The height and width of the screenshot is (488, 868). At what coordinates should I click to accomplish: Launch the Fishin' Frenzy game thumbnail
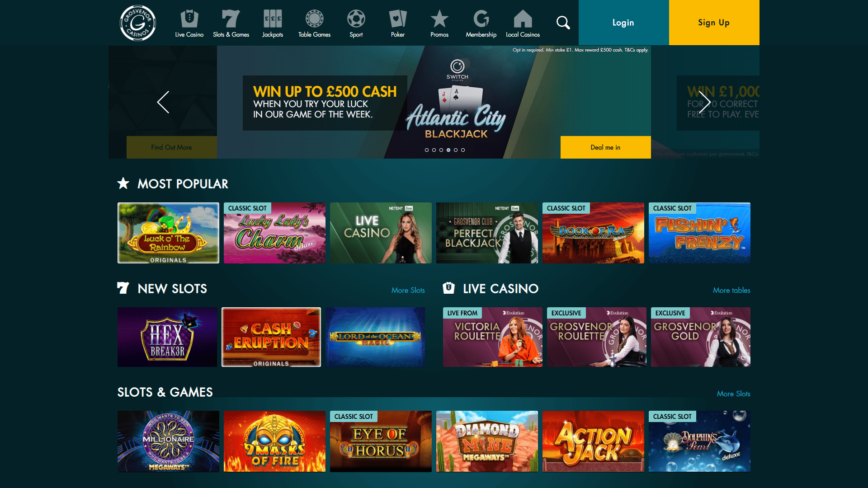[699, 233]
